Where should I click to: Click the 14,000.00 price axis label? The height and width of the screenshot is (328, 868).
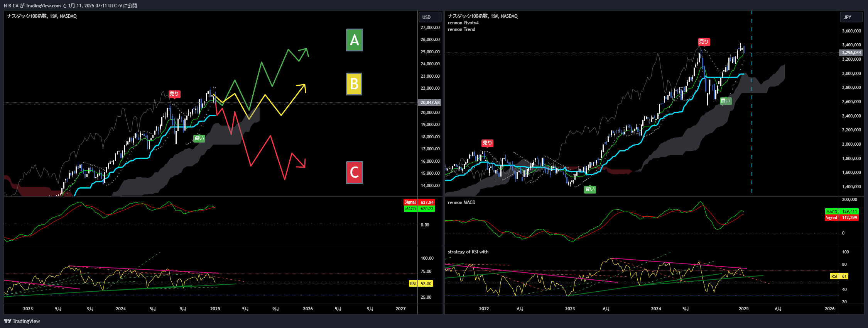[x=430, y=185]
